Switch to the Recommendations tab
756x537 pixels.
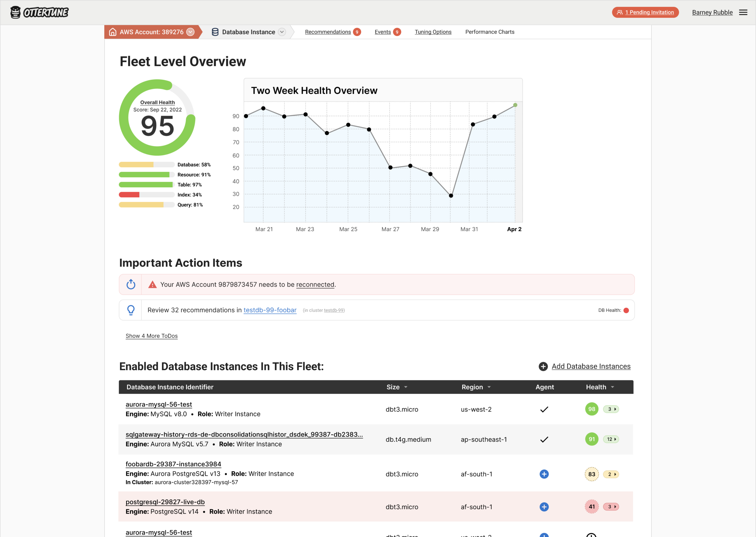click(328, 32)
